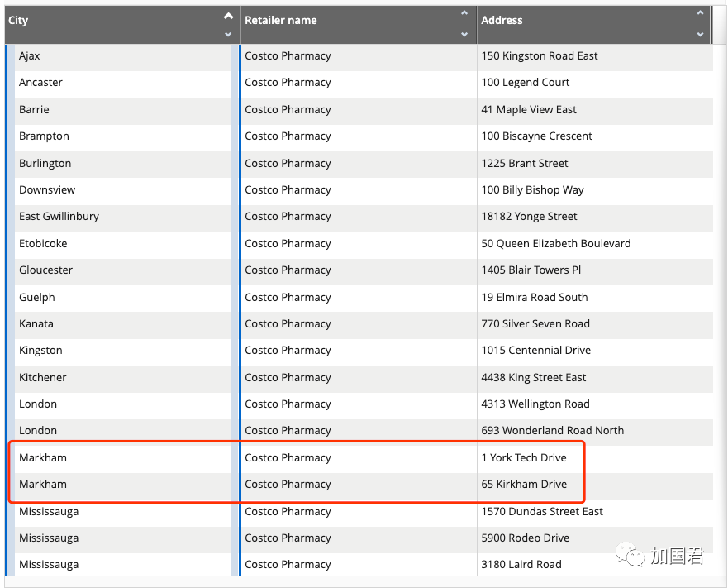728x588 pixels.
Task: Sort Address column descending arrow
Action: pos(700,35)
